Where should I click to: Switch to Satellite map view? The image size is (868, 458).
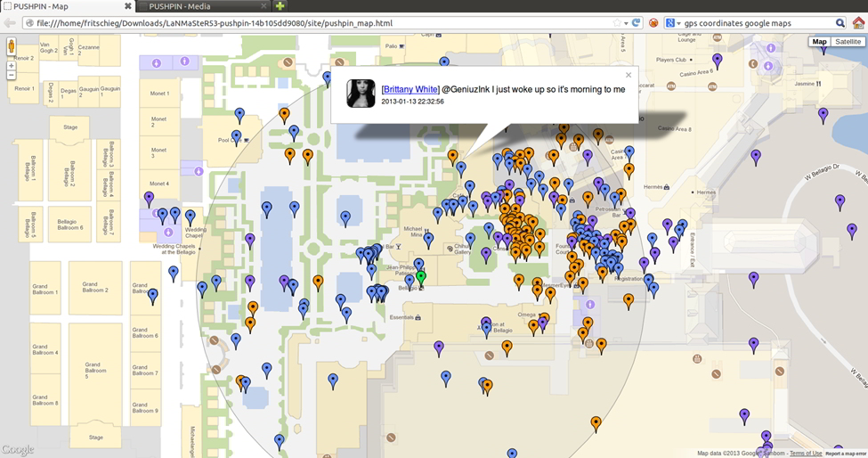848,42
